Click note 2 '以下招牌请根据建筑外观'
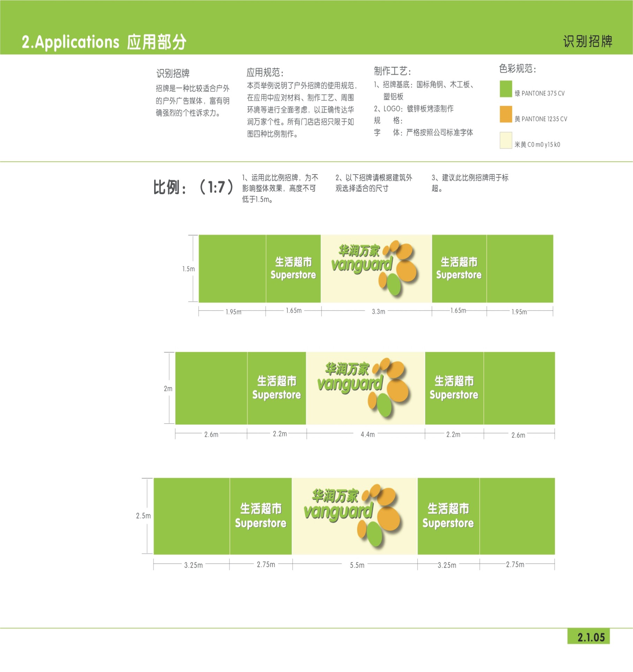633x672 pixels. click(x=374, y=183)
